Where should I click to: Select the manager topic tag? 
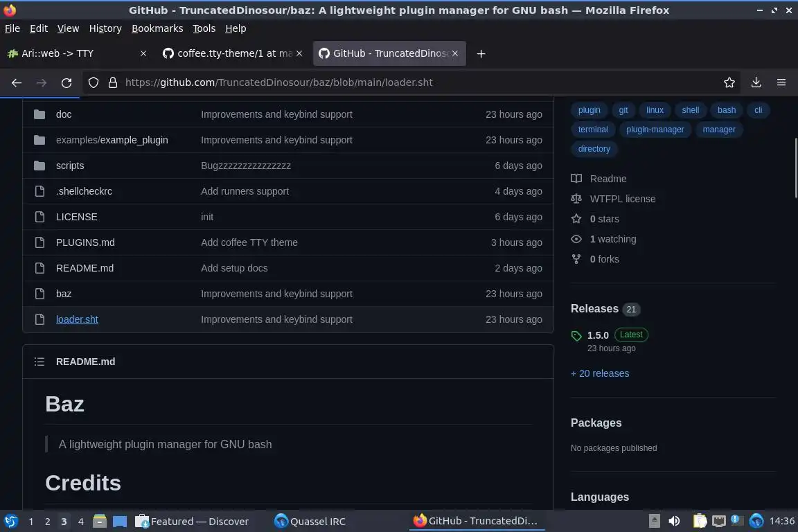pos(718,130)
